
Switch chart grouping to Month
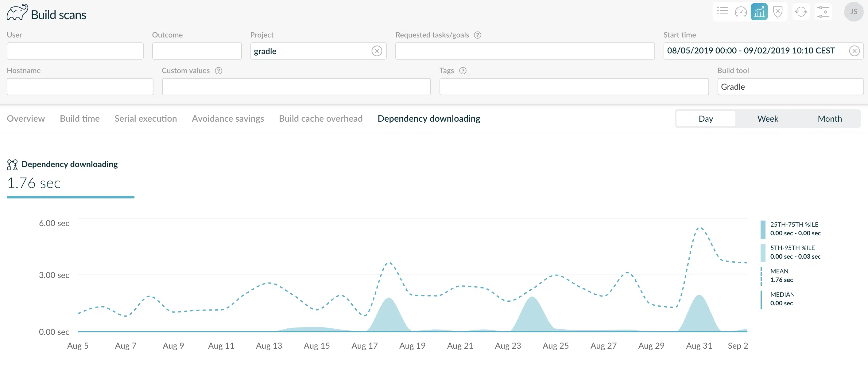pyautogui.click(x=830, y=119)
